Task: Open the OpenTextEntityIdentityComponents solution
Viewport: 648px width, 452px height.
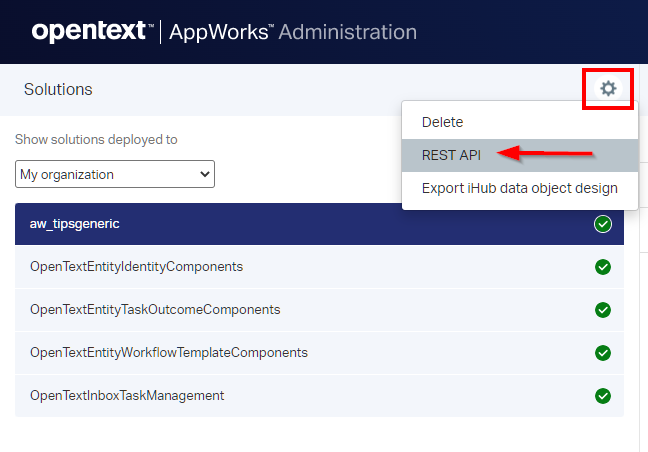Action: pyautogui.click(x=137, y=267)
